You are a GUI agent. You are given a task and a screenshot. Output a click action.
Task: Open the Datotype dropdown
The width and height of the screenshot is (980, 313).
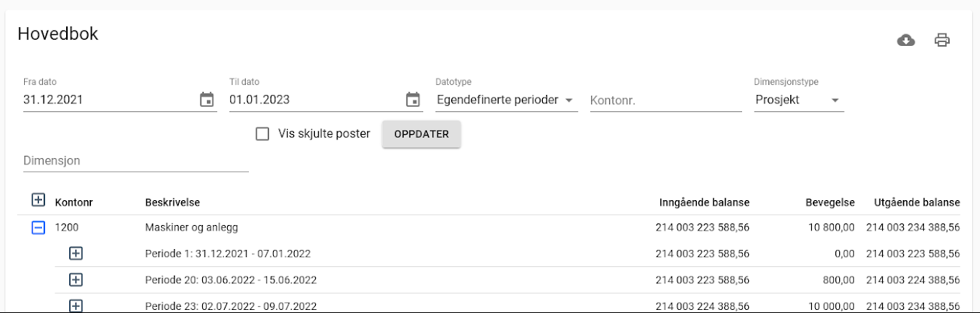pyautogui.click(x=506, y=100)
